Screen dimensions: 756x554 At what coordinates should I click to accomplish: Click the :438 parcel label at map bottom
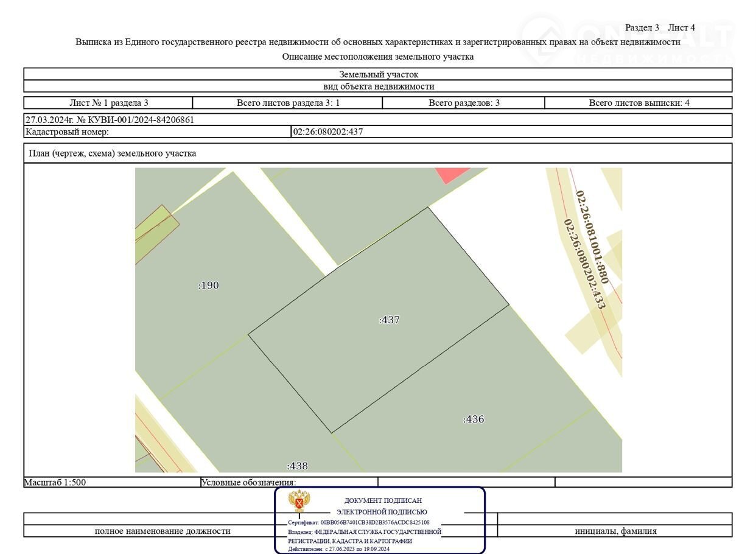click(x=297, y=466)
